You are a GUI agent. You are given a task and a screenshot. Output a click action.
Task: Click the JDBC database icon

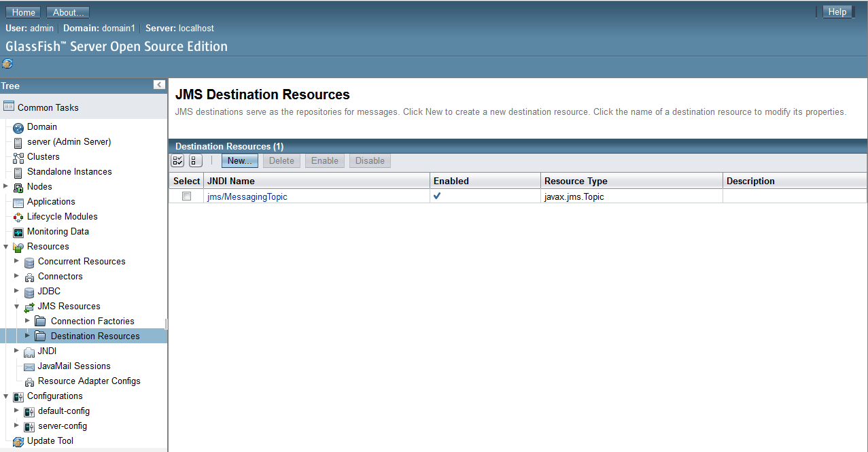[x=29, y=292]
